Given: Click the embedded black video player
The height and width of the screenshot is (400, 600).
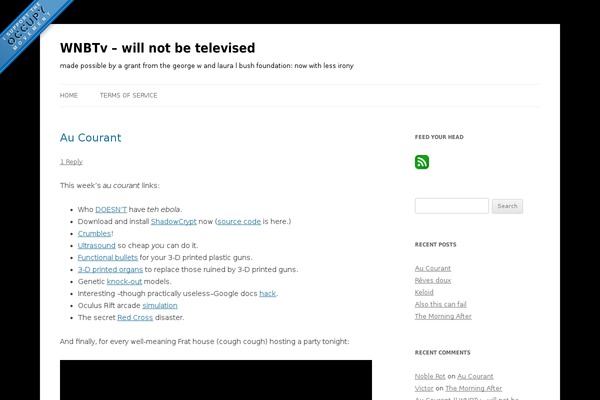Looking at the screenshot, I should (216, 380).
